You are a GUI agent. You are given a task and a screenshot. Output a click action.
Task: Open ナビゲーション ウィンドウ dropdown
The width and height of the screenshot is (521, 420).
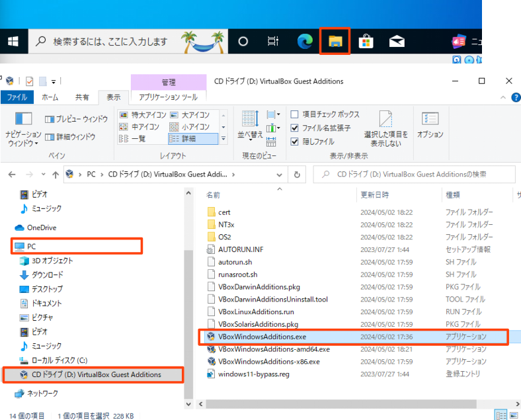point(23,130)
